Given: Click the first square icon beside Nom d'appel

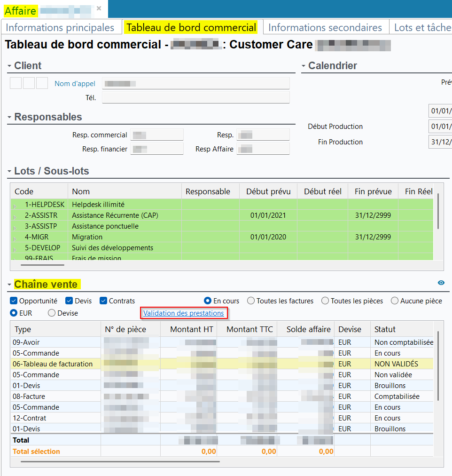Looking at the screenshot, I should pyautogui.click(x=16, y=83).
